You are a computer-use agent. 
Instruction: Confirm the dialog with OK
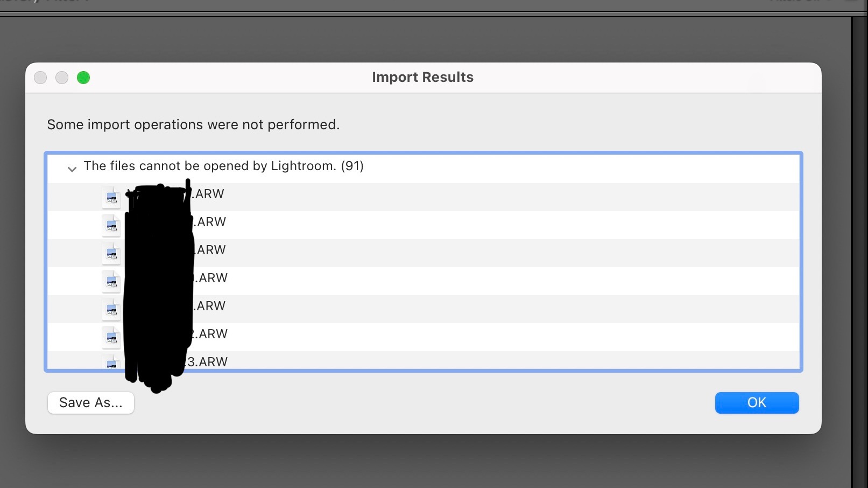pos(756,403)
